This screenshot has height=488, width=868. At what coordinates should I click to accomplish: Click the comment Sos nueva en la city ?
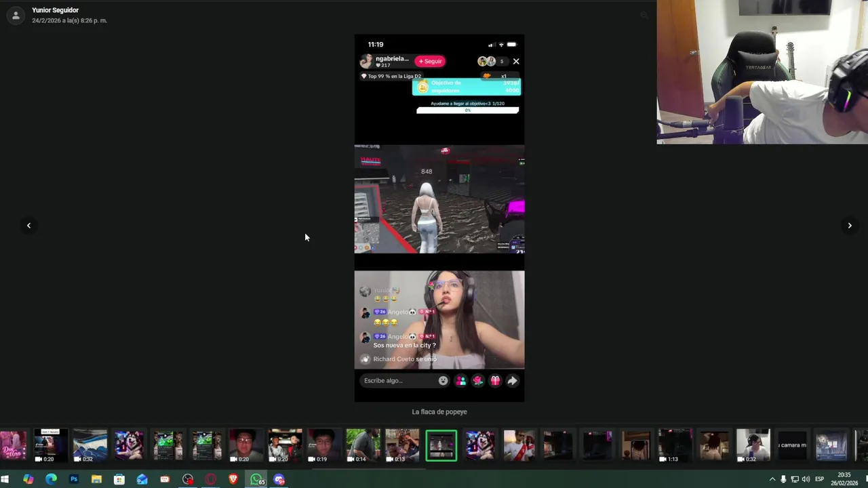point(404,345)
